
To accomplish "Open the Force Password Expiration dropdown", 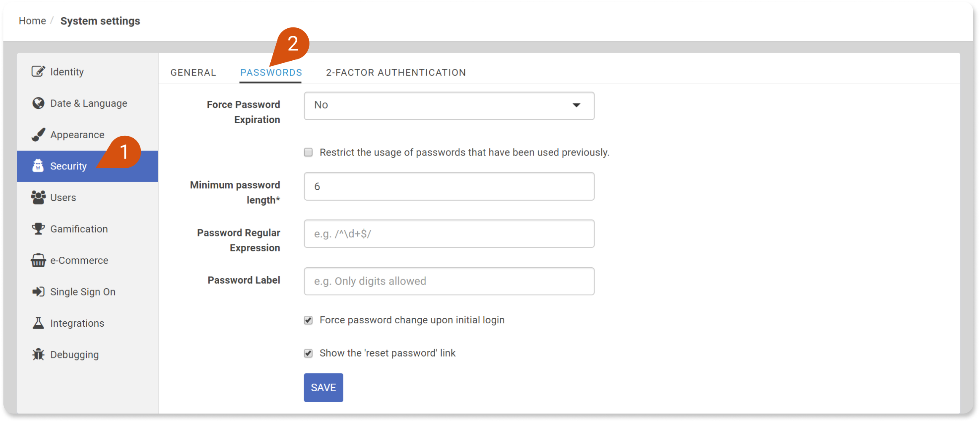I will coord(449,106).
